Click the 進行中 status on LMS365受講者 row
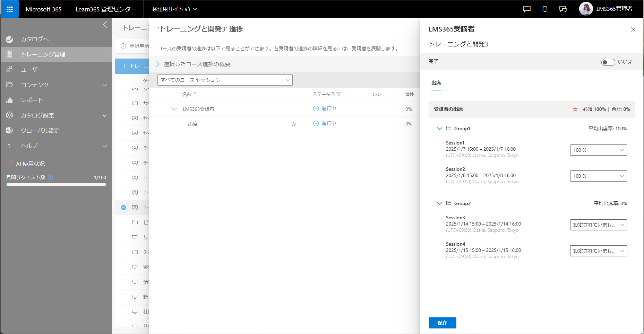Viewport: 644px width, 334px height. tap(329, 108)
